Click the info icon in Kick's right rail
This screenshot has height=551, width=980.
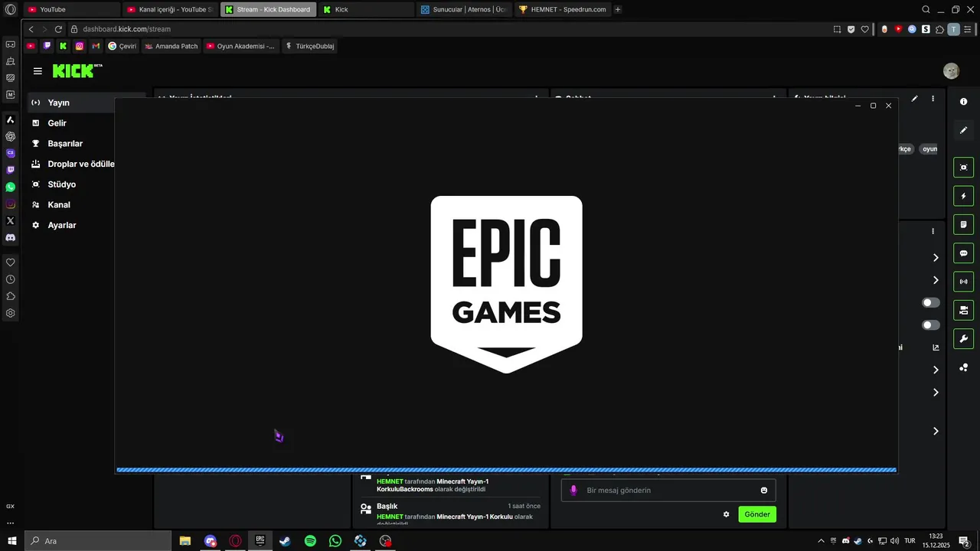click(x=963, y=102)
